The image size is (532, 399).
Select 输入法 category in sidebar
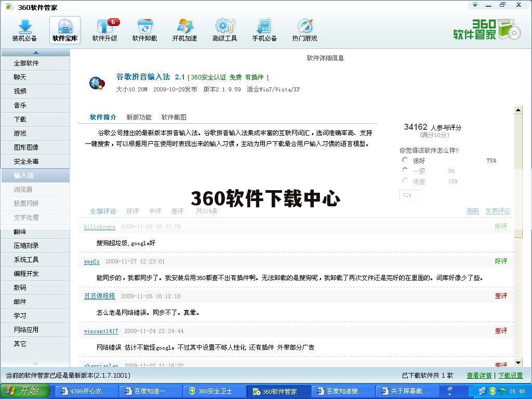(36, 176)
